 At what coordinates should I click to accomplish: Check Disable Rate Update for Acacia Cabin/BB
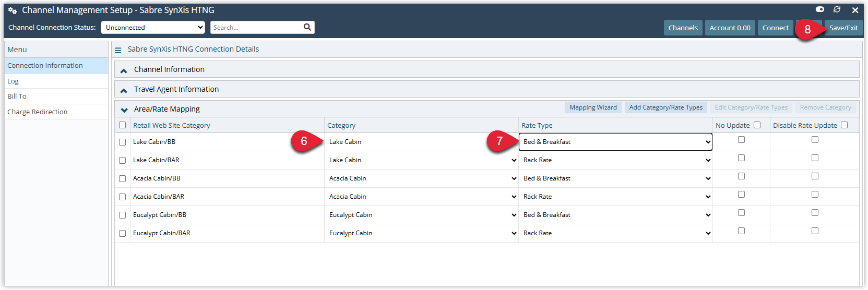[815, 176]
